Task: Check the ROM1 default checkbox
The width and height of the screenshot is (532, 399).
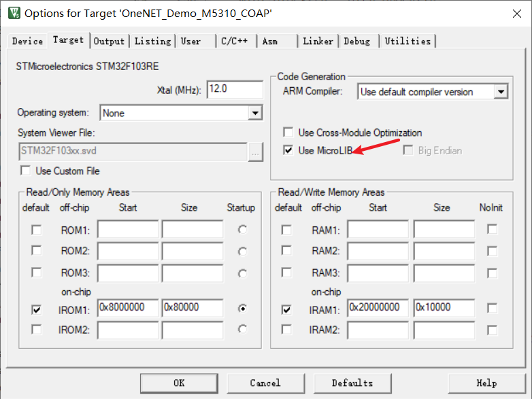Action: (36, 230)
